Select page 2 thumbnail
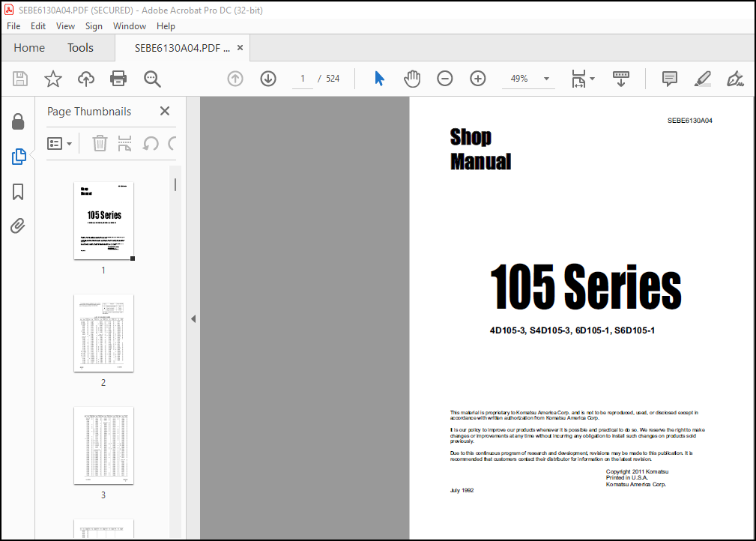This screenshot has width=756, height=541. 103,333
